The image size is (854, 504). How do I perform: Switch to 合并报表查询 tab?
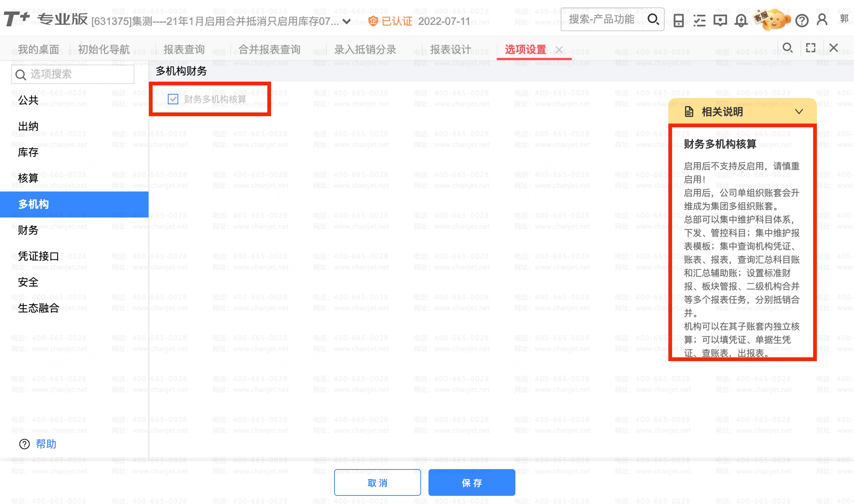pos(270,49)
